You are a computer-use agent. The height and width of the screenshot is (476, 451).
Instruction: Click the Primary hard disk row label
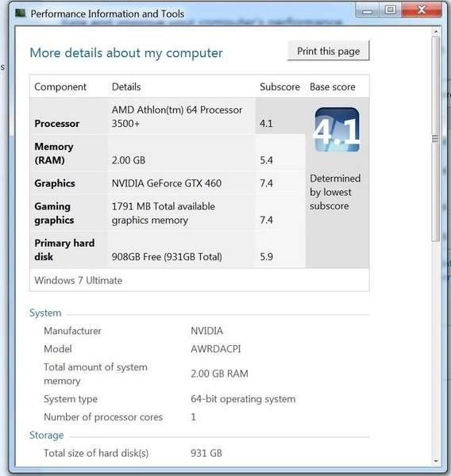[64, 250]
